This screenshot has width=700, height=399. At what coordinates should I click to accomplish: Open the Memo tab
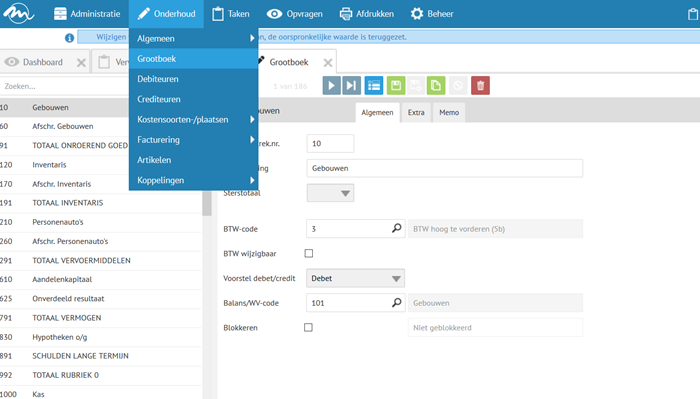pos(449,112)
